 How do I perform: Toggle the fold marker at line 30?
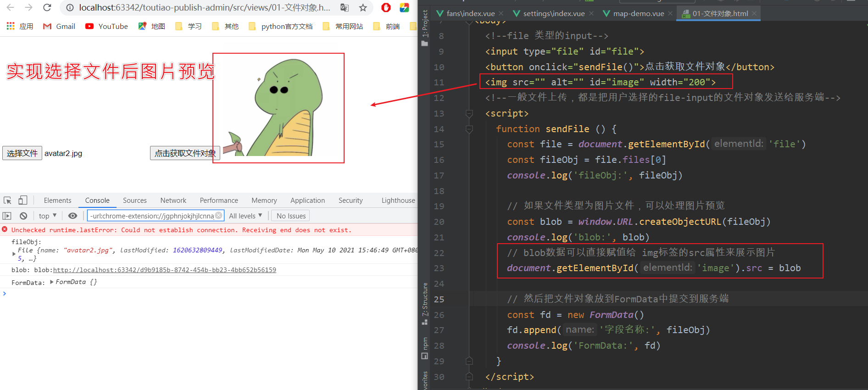(x=469, y=376)
